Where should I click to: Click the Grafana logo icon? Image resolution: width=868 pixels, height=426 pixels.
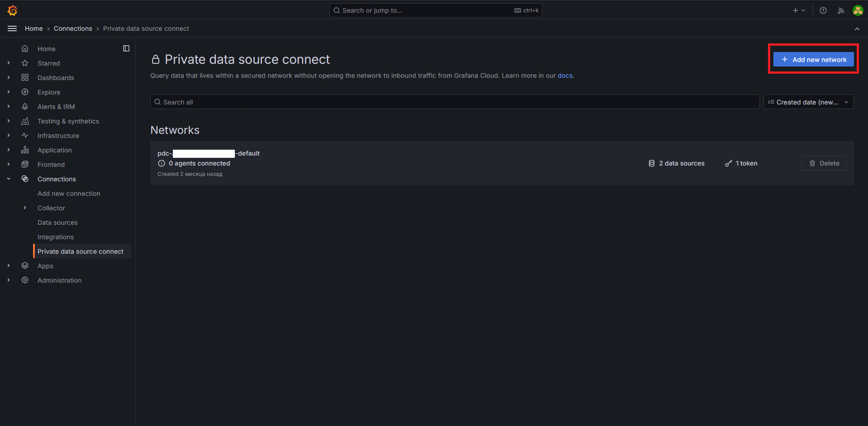(x=13, y=10)
